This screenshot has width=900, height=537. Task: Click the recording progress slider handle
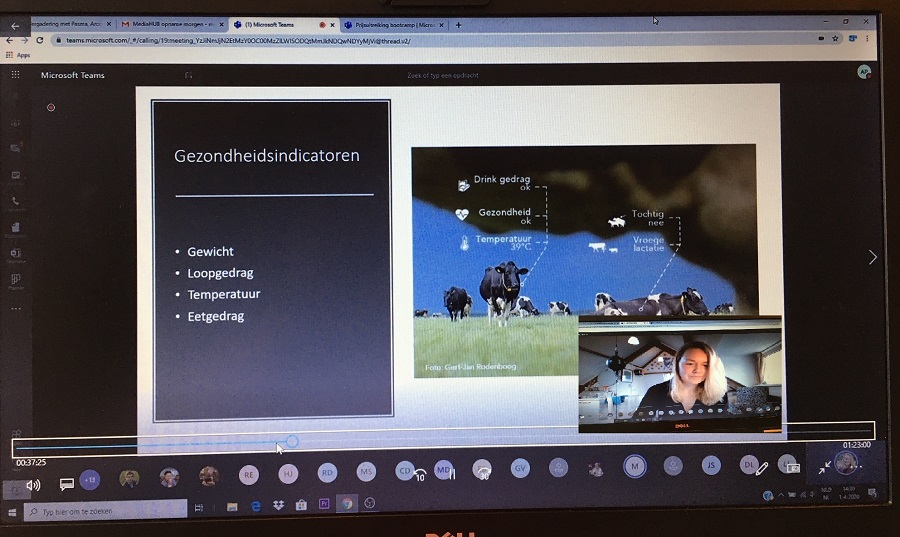coord(292,441)
